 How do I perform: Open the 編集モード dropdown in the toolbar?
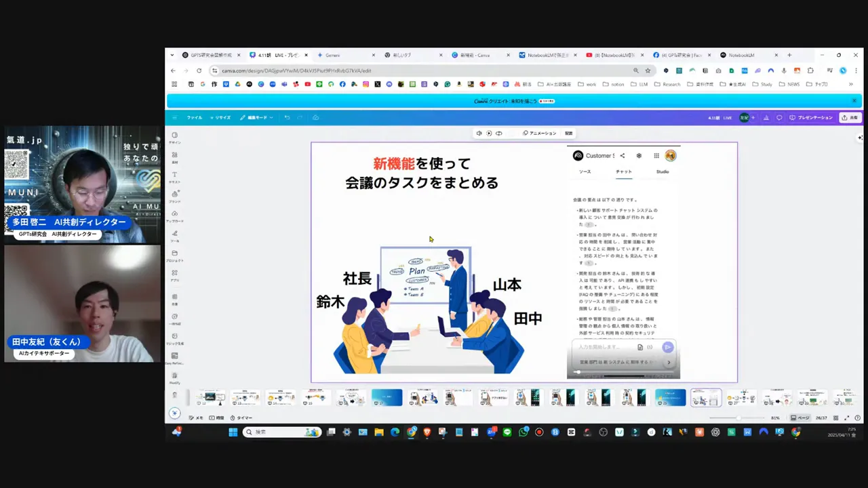(x=256, y=117)
